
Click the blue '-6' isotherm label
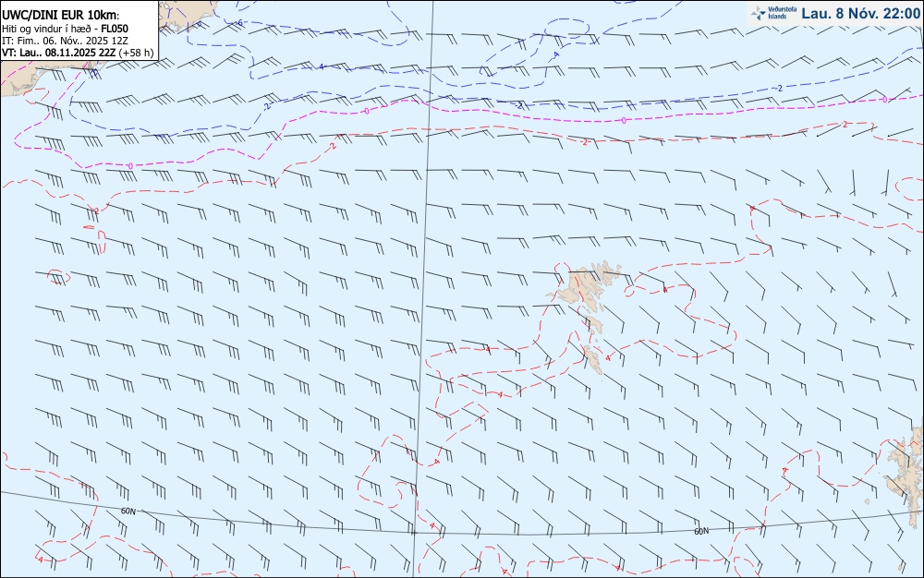(x=238, y=22)
